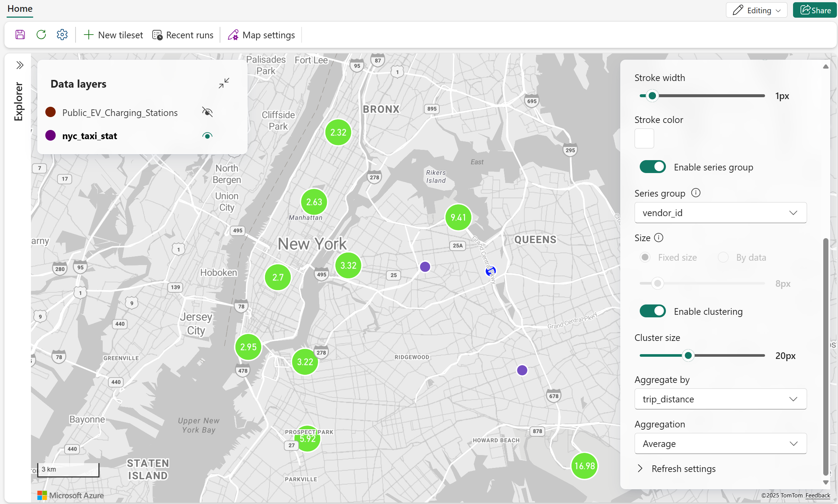
Task: Show the Public_EV_Charging_Stations layer
Action: point(207,112)
